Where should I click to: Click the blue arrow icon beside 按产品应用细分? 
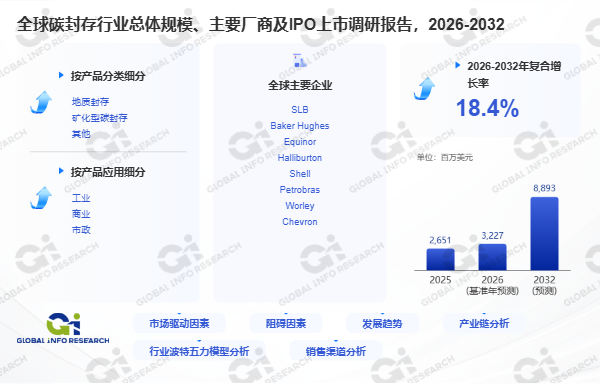pos(41,198)
